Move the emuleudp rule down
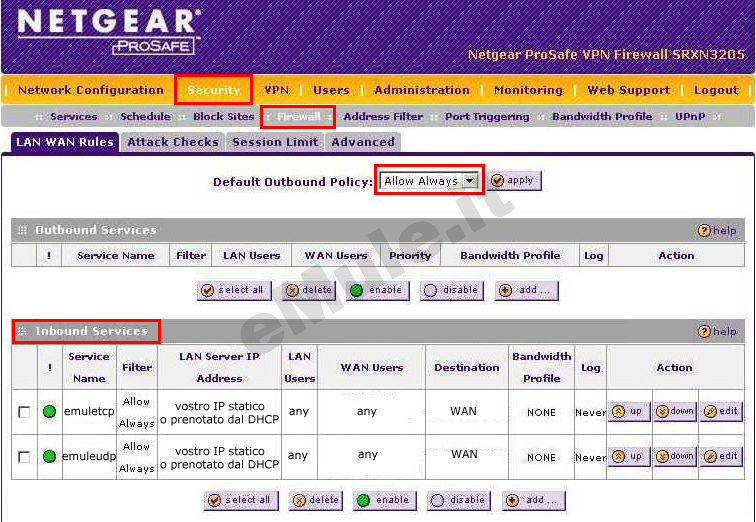756x522 pixels. point(675,456)
